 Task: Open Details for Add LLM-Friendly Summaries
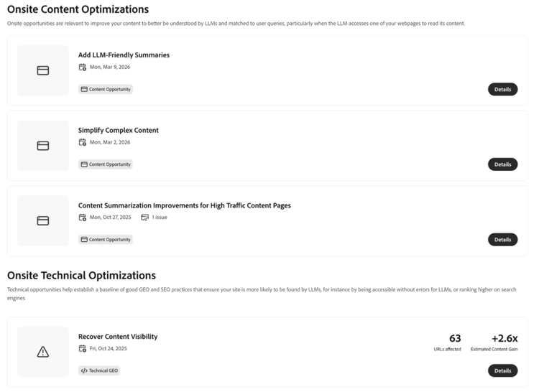[502, 90]
